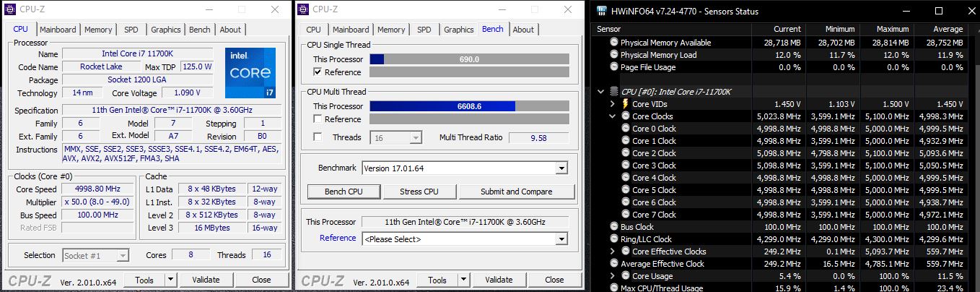This screenshot has width=980, height=292.
Task: Switch to Memory tab in left CPU-Z window
Action: [98, 30]
